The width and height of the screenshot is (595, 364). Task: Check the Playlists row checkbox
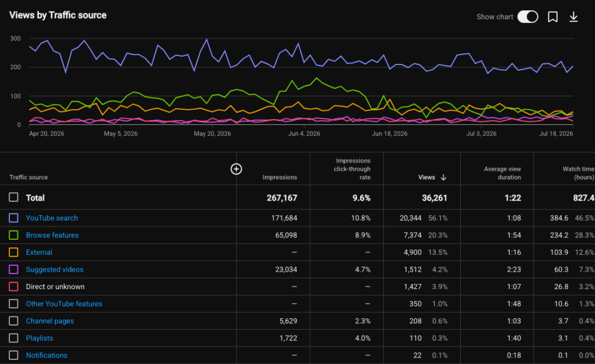14,338
